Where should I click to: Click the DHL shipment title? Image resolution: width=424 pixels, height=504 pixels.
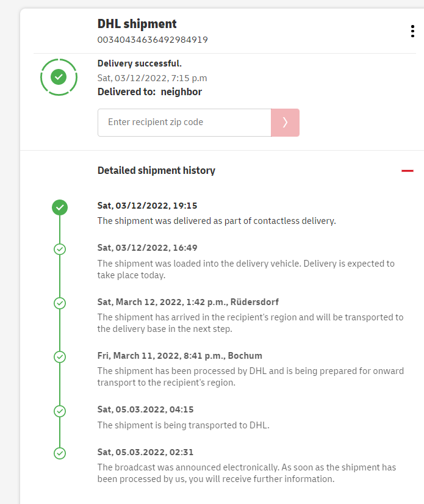[x=137, y=24]
